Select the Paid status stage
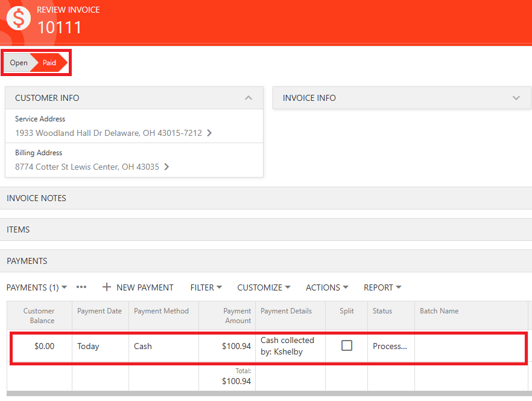This screenshot has width=532, height=401. (x=49, y=63)
